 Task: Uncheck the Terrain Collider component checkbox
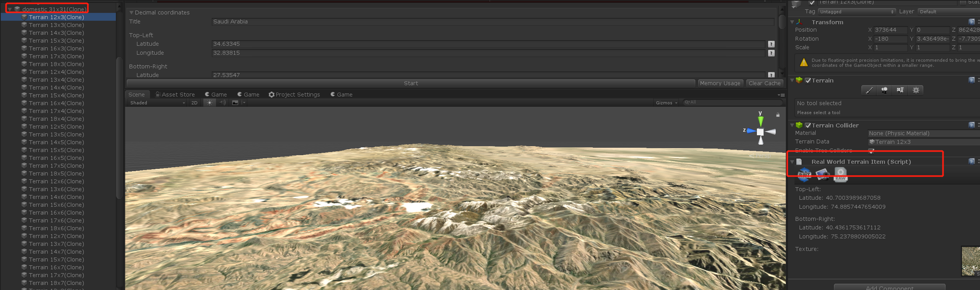(x=808, y=125)
